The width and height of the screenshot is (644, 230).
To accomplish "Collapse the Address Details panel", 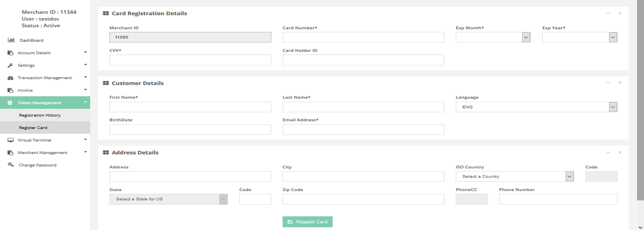I will coord(608,152).
